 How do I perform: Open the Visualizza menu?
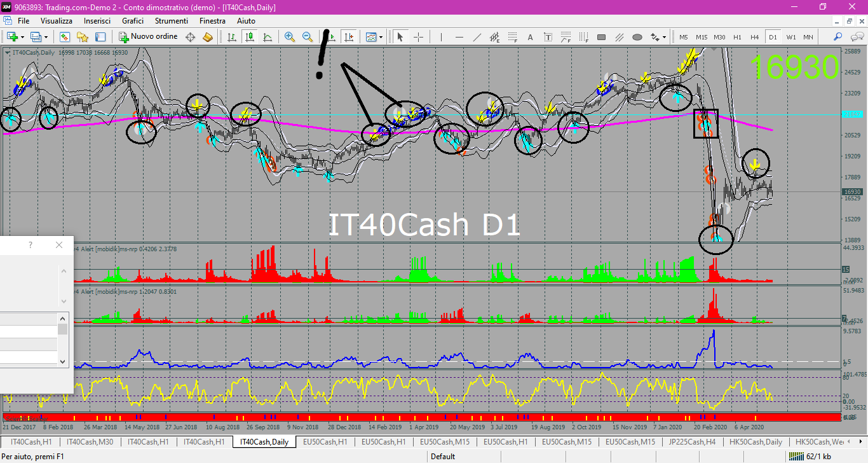tap(57, 21)
